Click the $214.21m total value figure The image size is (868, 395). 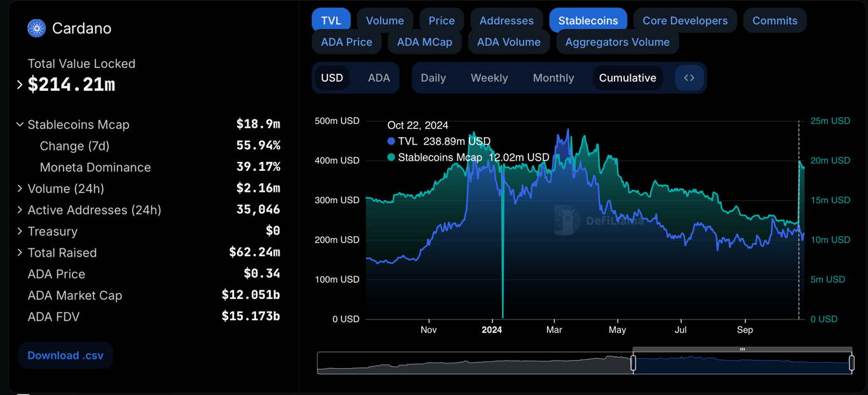[72, 84]
